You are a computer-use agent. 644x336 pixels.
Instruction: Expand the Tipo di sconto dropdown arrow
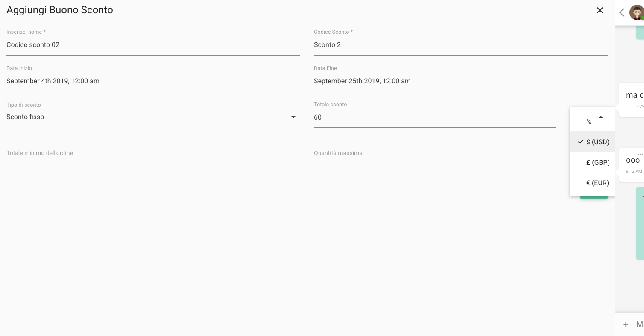click(293, 117)
